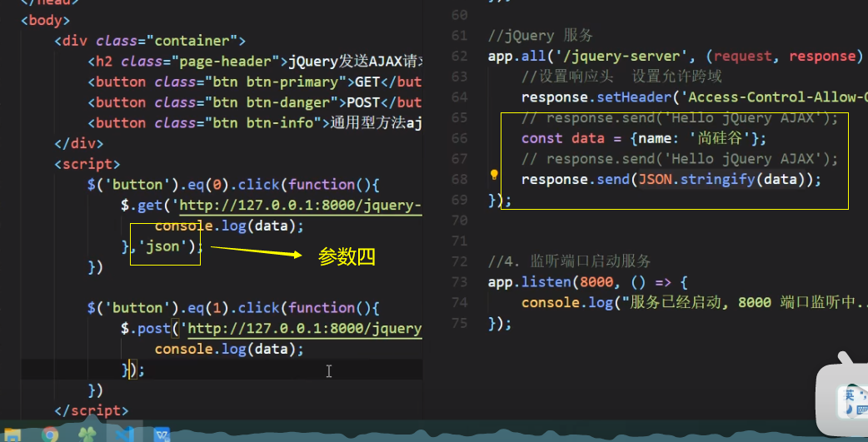Click the opening <body> tag
Viewport: 868px width, 442px height.
[45, 21]
